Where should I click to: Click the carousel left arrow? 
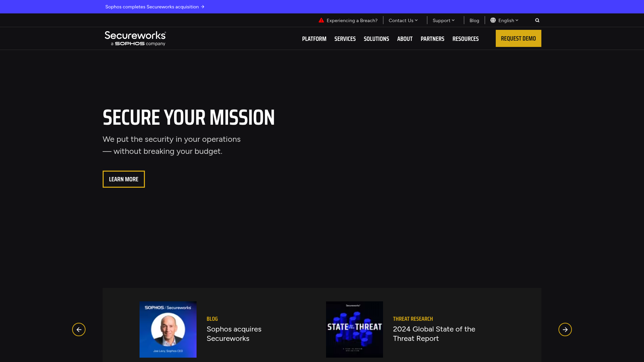point(79,329)
